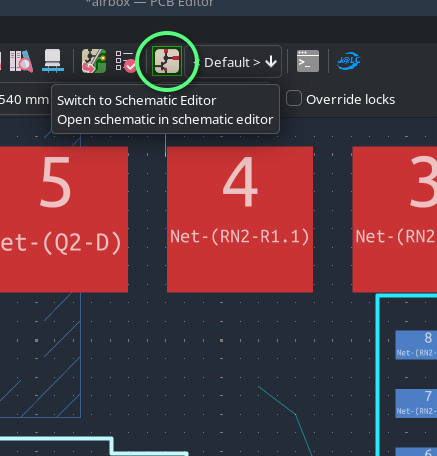This screenshot has height=456, width=437.
Task: Select the small blue pad 8
Action: (x=416, y=345)
